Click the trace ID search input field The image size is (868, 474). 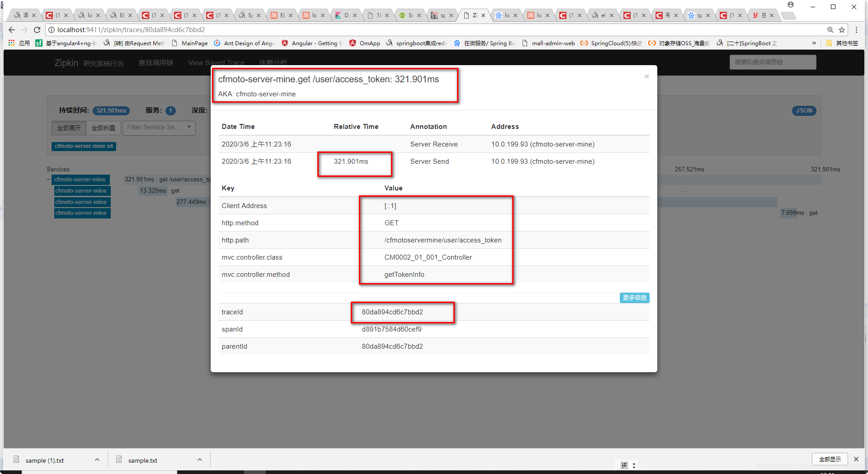tap(773, 62)
